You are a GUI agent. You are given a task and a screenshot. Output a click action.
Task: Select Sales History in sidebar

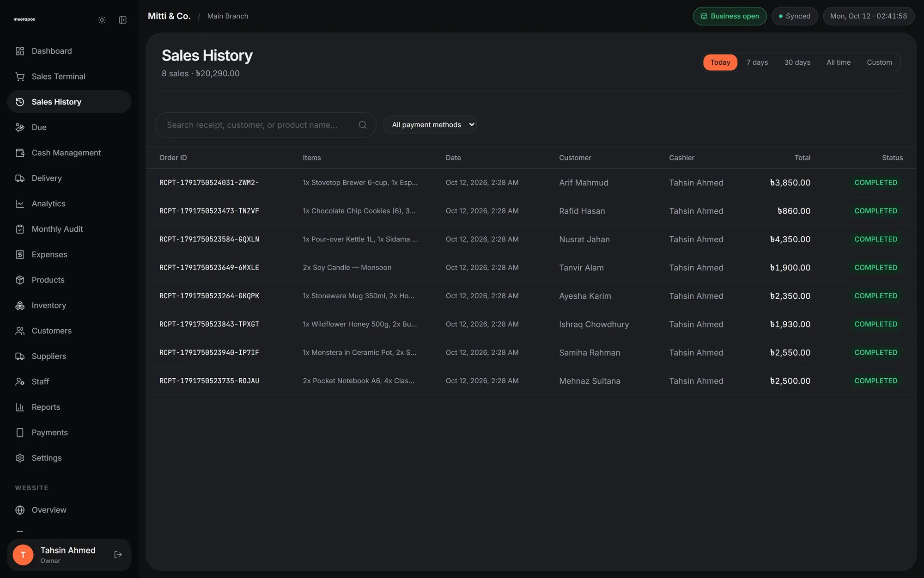tap(69, 102)
